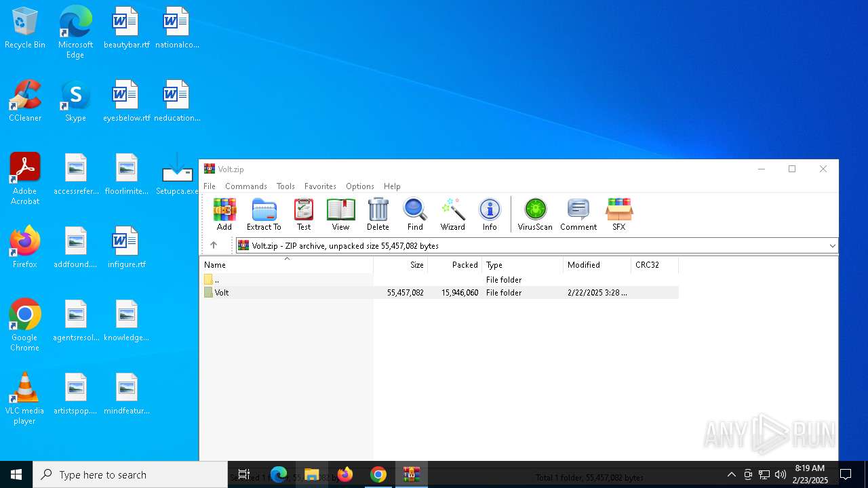The width and height of the screenshot is (868, 488).
Task: Start the VirusScan tool
Action: pos(535,214)
